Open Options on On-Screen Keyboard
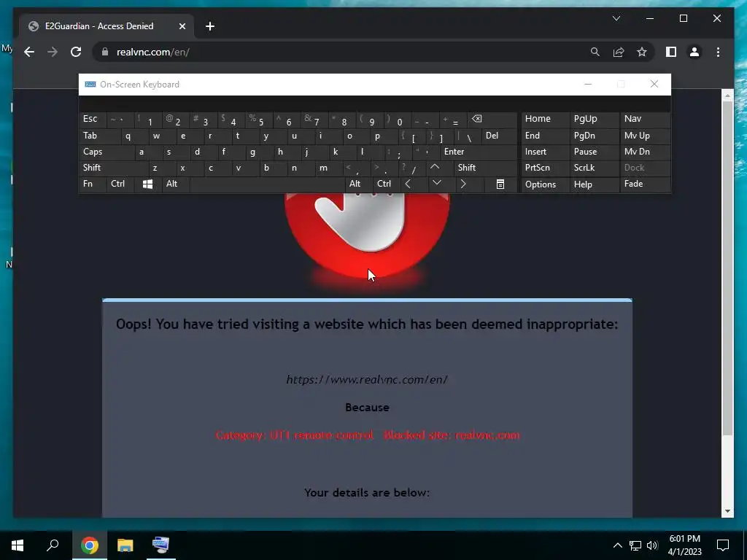The image size is (747, 560). point(545,184)
